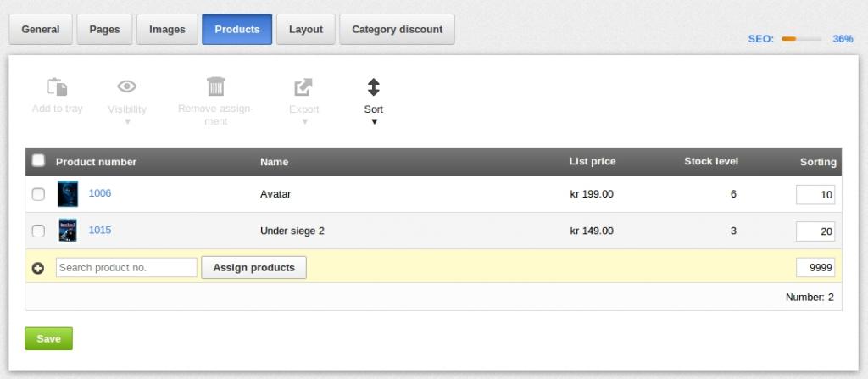The image size is (868, 379).
Task: Click the Search product no. field
Action: tap(126, 268)
